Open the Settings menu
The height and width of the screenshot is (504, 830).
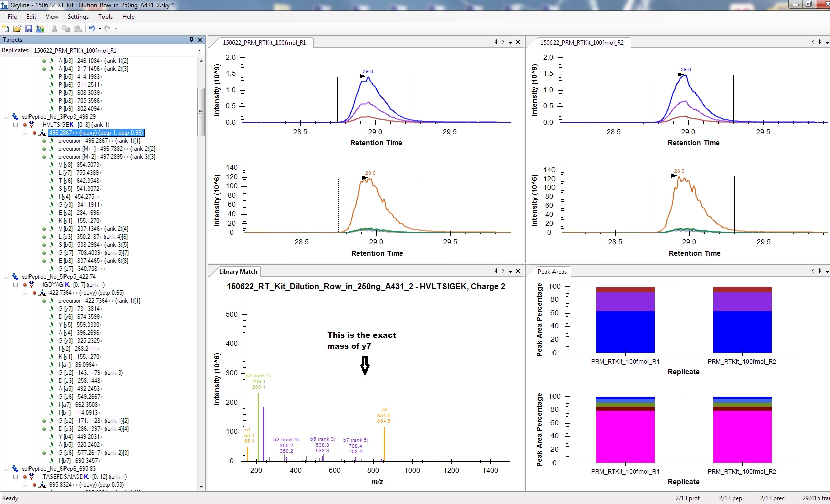78,17
